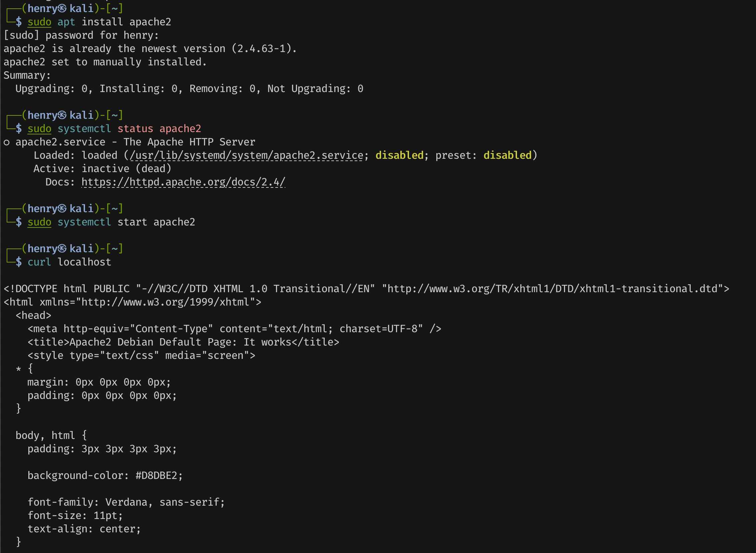The height and width of the screenshot is (553, 756).
Task: Click the "curl" command word
Action: (39, 262)
